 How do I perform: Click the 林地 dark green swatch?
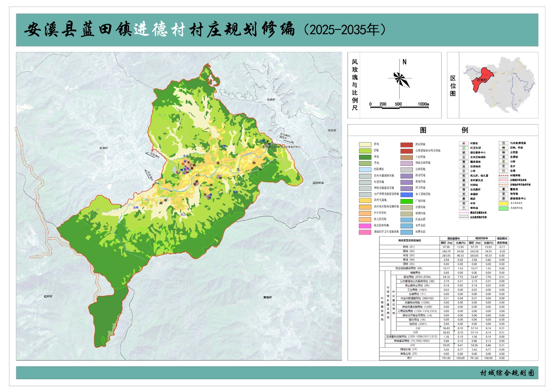pyautogui.click(x=365, y=157)
